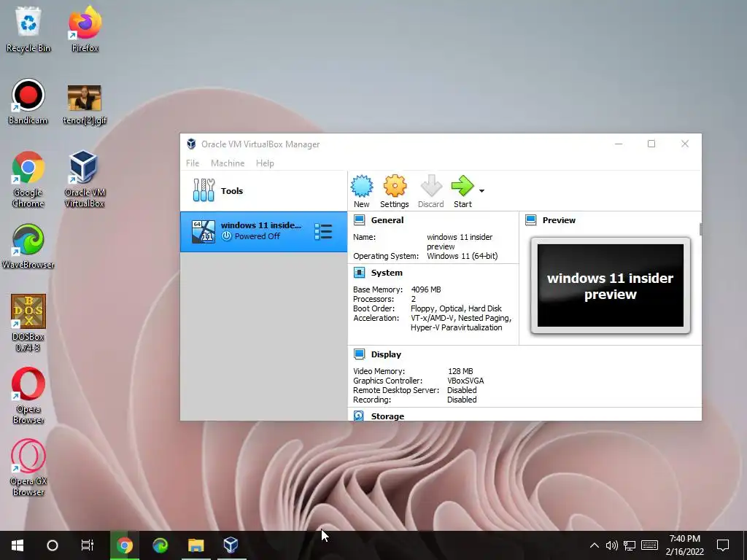The height and width of the screenshot is (560, 747).
Task: Click the VirtualBox title bar logo icon
Action: click(x=191, y=144)
